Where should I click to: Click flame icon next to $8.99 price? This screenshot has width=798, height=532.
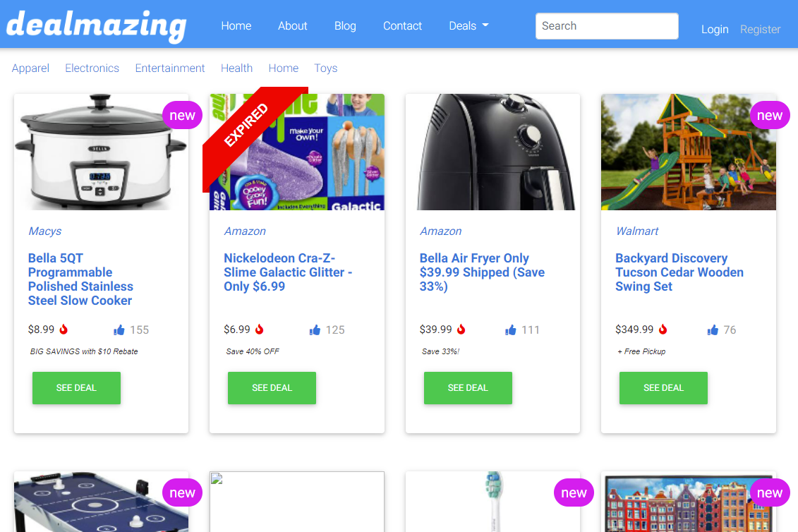[64, 329]
